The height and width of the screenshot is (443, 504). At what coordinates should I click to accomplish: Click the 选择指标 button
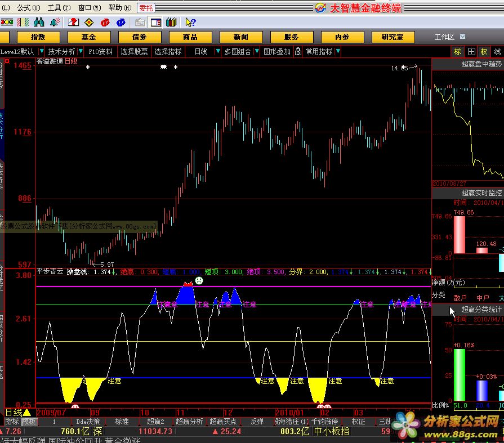(x=168, y=51)
